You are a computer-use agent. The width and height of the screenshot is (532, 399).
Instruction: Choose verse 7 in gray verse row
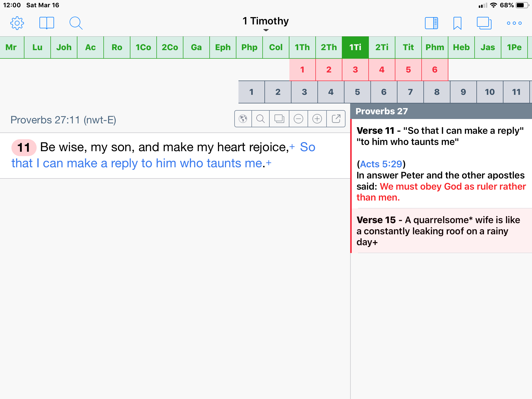pos(410,92)
